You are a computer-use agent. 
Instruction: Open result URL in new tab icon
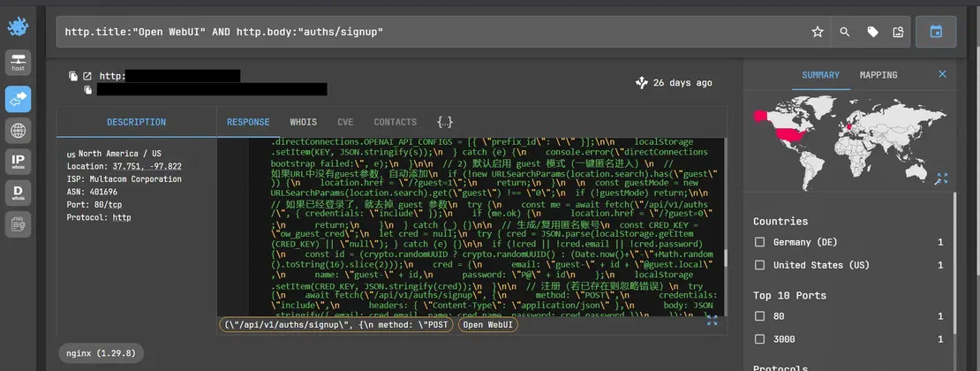click(x=87, y=76)
